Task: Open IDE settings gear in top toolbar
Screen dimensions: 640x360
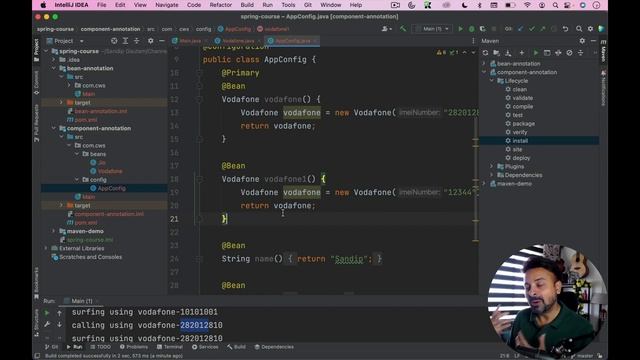Action: click(x=590, y=29)
